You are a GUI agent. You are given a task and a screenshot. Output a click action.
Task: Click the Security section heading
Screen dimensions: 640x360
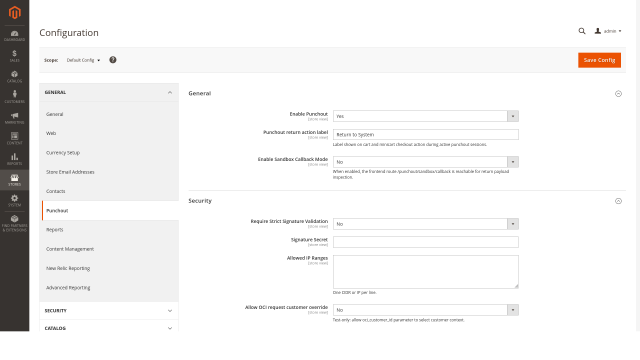200,201
